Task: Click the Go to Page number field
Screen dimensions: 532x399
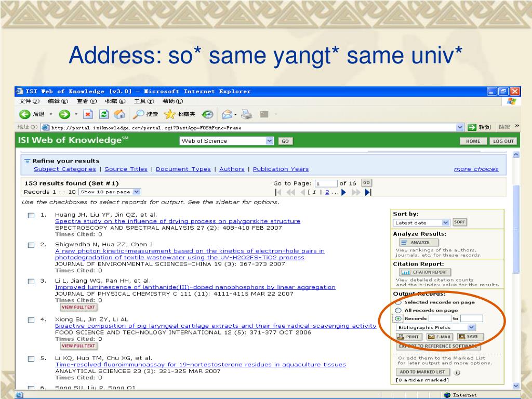Action: pos(326,183)
